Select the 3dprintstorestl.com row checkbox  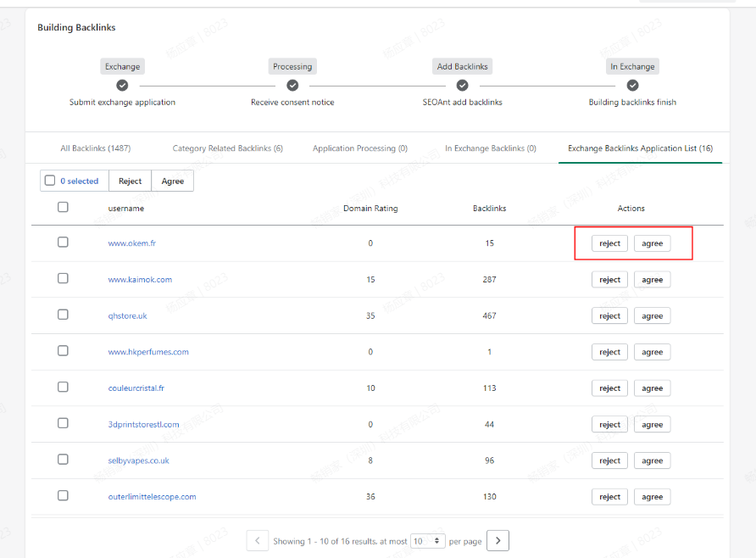point(63,423)
